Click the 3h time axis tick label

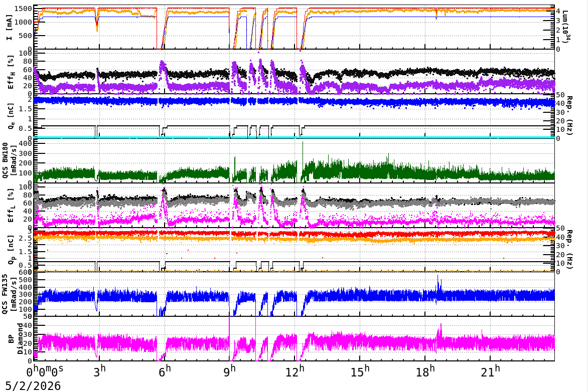(x=99, y=370)
